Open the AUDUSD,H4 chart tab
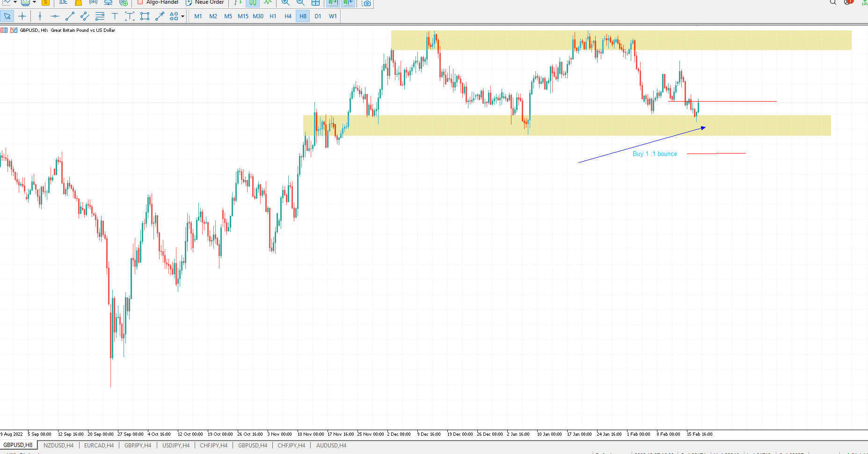The image size is (868, 454). click(331, 446)
